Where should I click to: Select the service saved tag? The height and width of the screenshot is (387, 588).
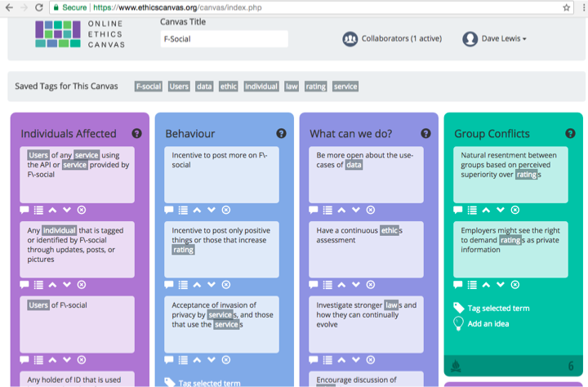click(345, 87)
